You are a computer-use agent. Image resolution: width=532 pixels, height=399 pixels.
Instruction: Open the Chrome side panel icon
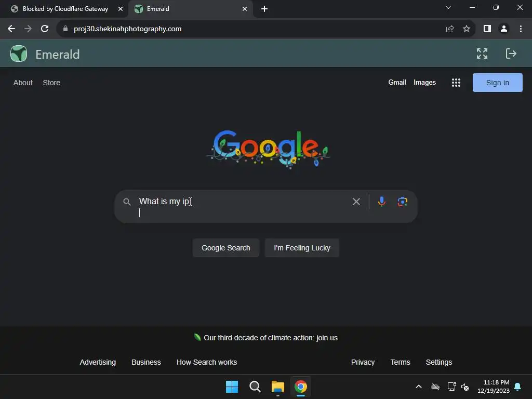coord(487,29)
